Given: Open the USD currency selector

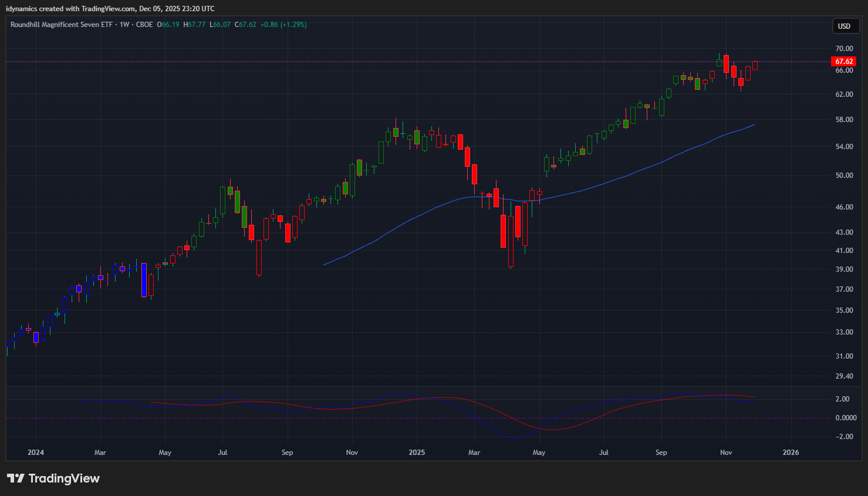Looking at the screenshot, I should click(844, 26).
